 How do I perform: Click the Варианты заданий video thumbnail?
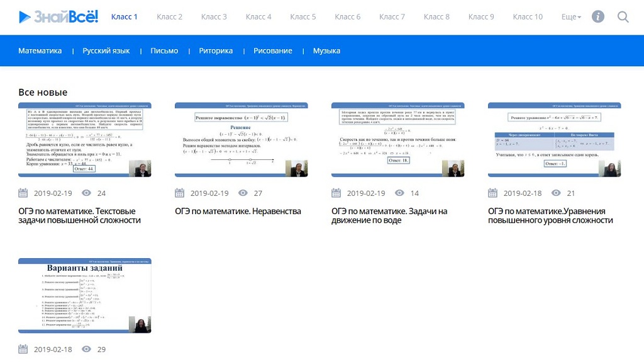84,295
